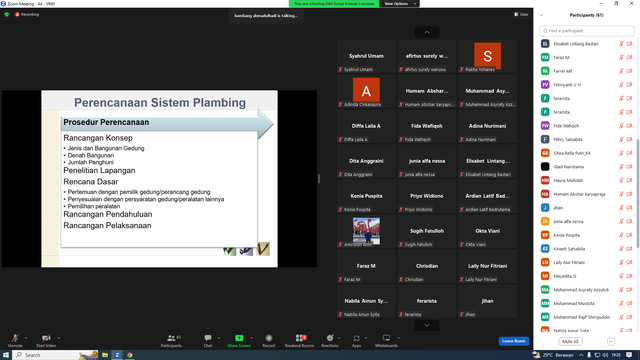Screen dimensions: 640x360
Task: Toggle video icon for Fithry Salsabila
Action: [x=629, y=140]
